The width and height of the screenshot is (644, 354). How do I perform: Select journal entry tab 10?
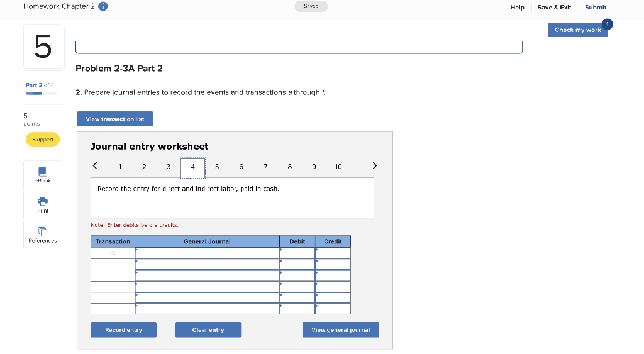338,167
